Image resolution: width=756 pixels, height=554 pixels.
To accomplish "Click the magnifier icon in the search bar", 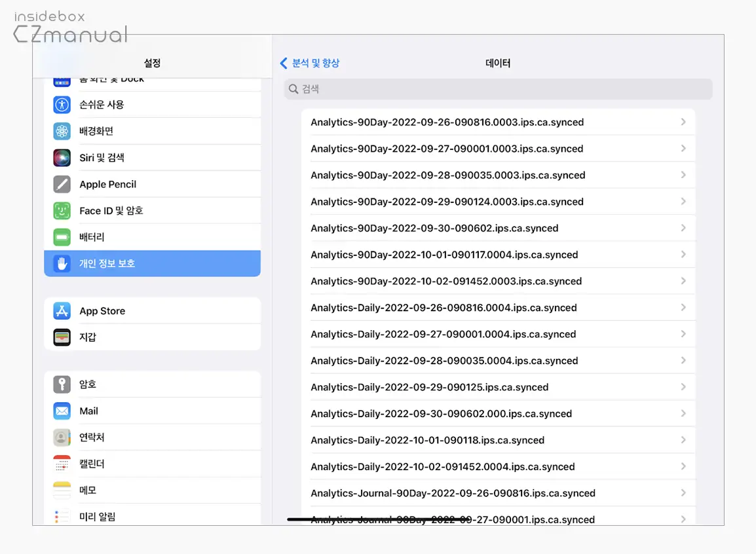I will (293, 89).
